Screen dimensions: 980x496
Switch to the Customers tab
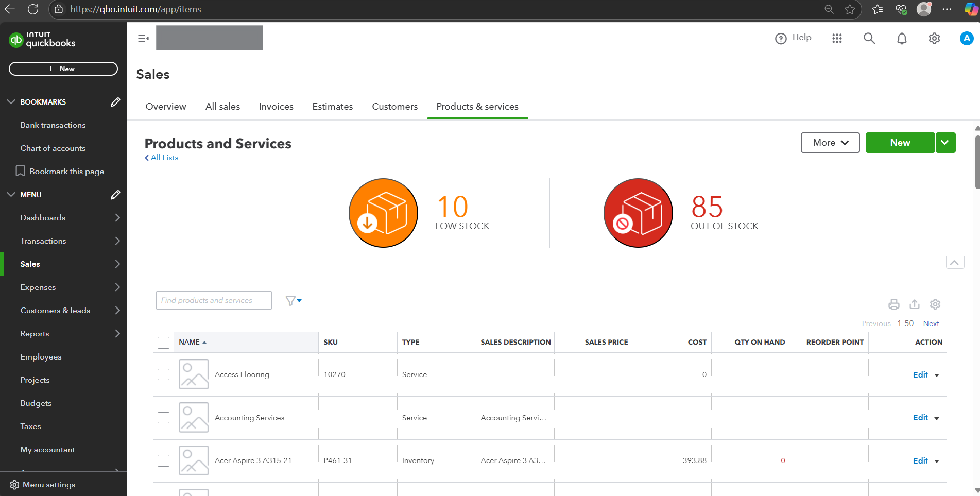[395, 107]
